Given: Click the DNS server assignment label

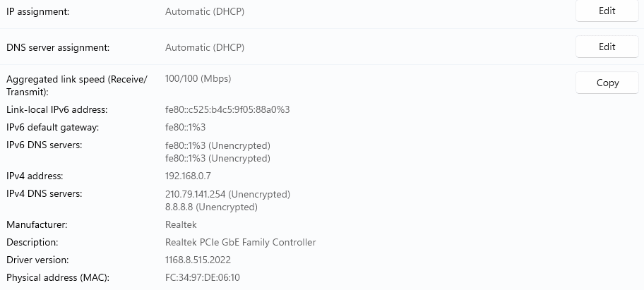Looking at the screenshot, I should 58,48.
